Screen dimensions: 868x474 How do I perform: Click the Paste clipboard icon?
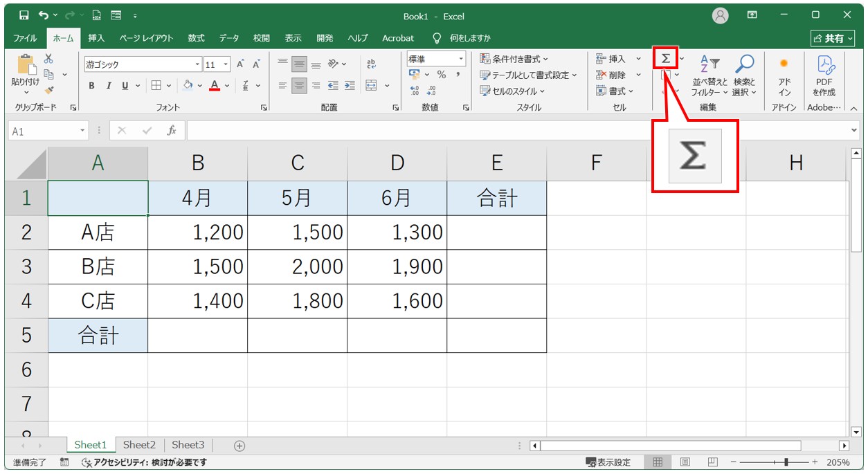click(26, 65)
